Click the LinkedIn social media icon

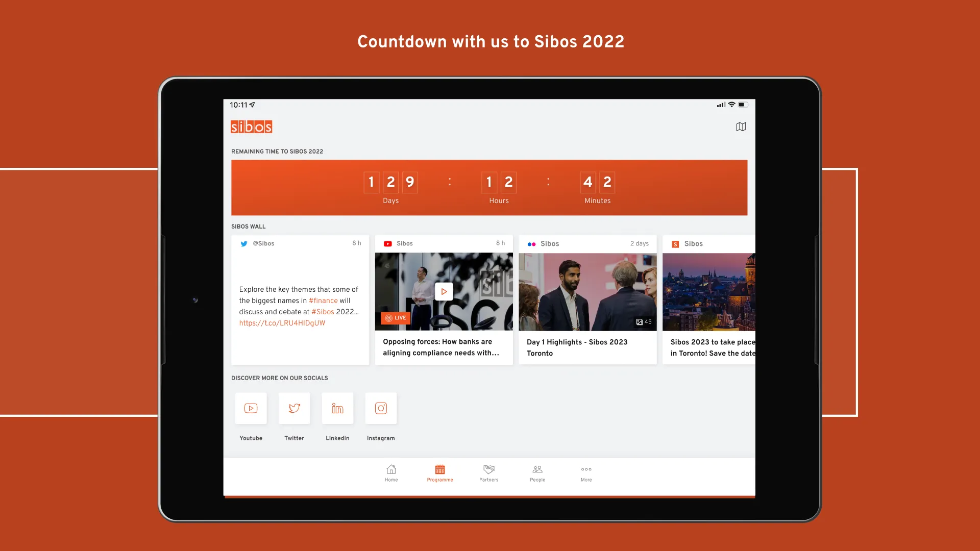(x=337, y=408)
